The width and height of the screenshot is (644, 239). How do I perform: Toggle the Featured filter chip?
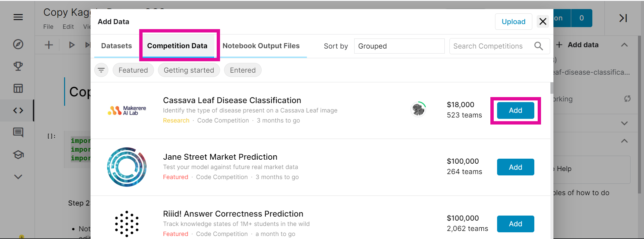(133, 70)
